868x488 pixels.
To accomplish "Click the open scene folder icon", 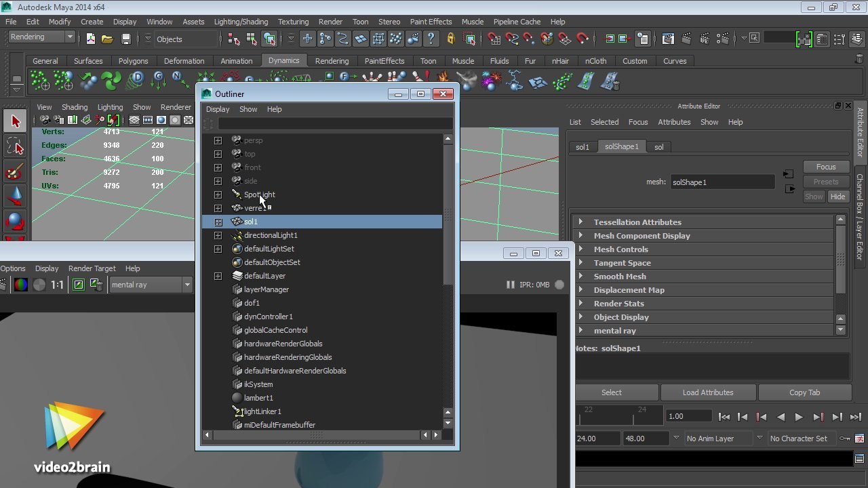I will pos(107,39).
